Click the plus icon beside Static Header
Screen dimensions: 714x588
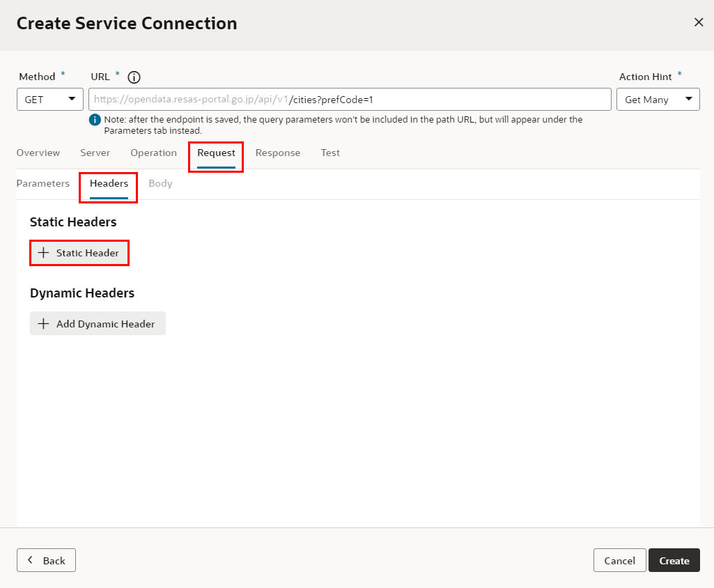click(x=43, y=253)
